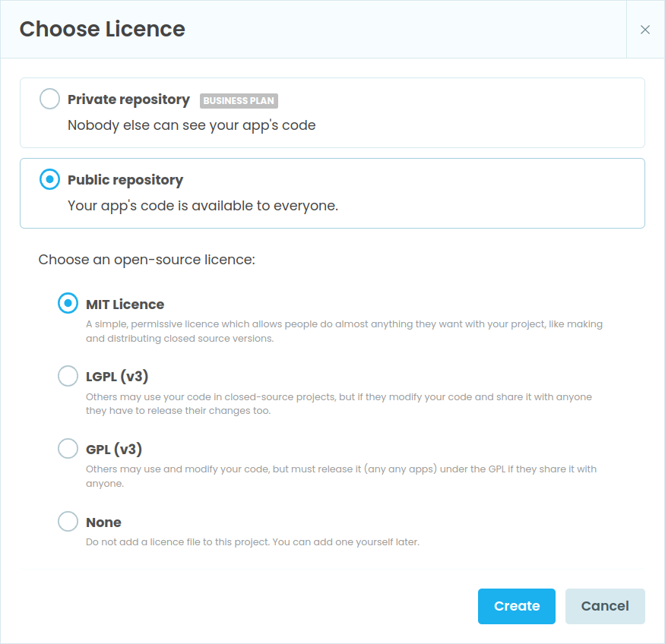Click the BUSINESS PLAN badge
Viewport: 665px width, 644px height.
click(x=239, y=100)
